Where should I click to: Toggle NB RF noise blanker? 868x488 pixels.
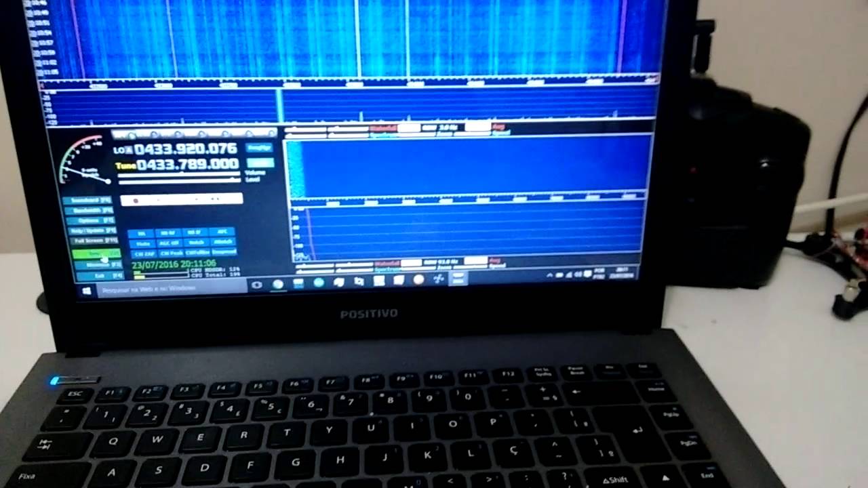(168, 233)
